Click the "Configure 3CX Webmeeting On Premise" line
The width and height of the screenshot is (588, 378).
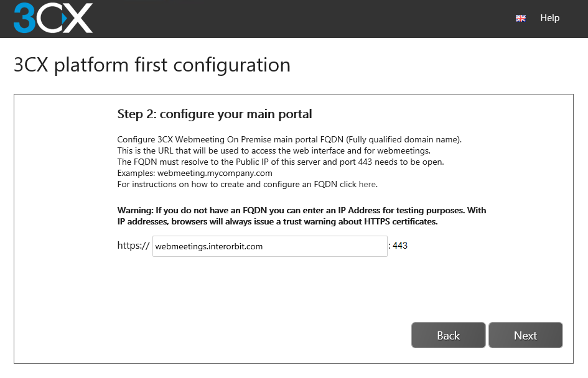pos(289,139)
